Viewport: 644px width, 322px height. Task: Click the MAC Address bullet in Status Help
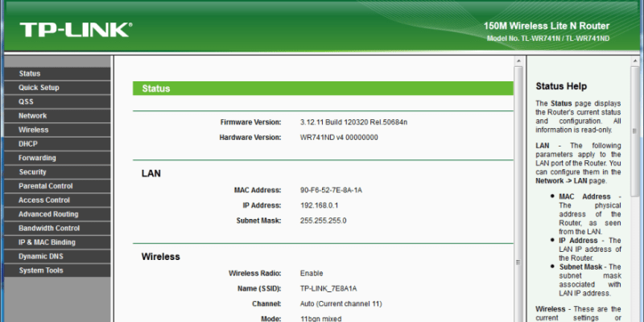(x=585, y=196)
